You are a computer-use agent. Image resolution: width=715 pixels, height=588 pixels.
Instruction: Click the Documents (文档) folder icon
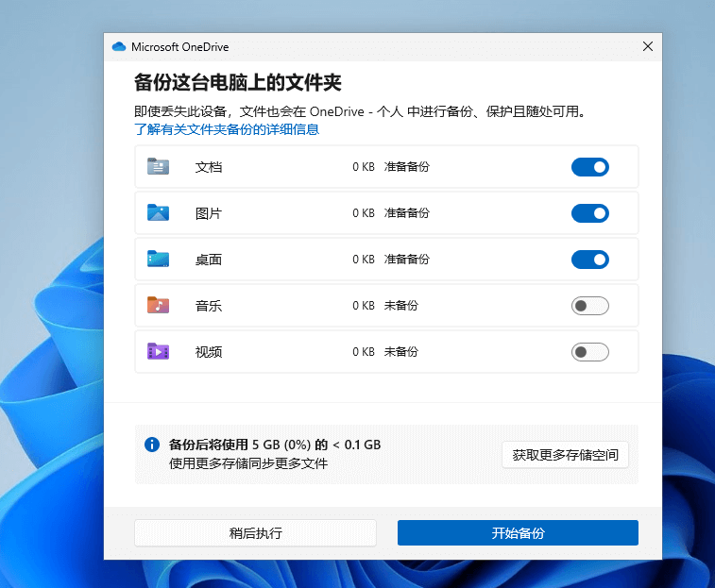coord(158,167)
